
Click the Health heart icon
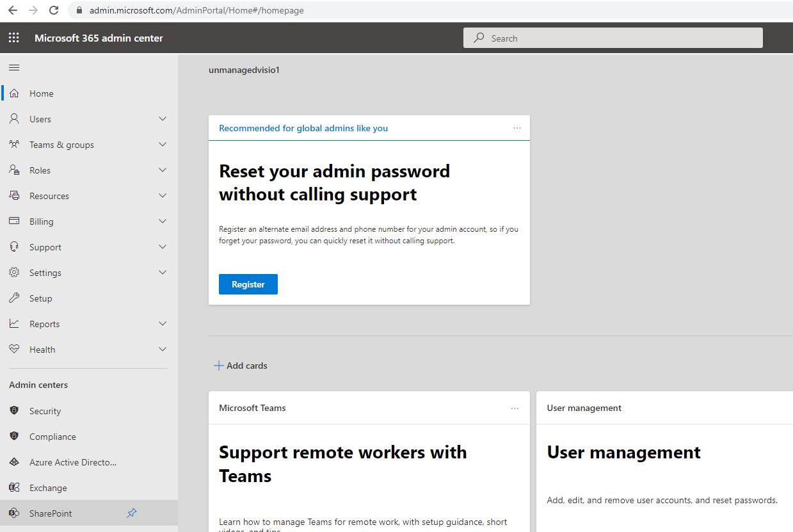click(14, 349)
